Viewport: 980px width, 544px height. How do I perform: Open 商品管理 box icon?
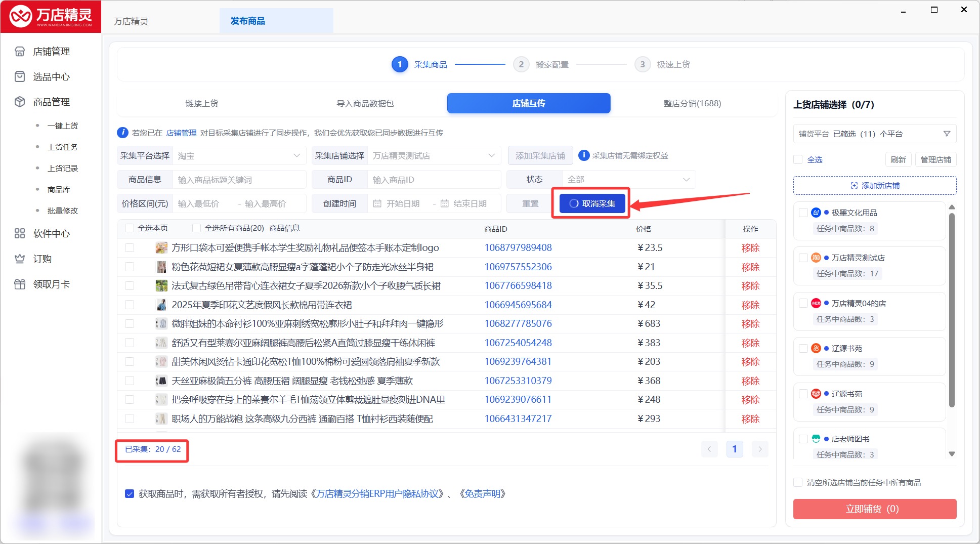coord(20,102)
